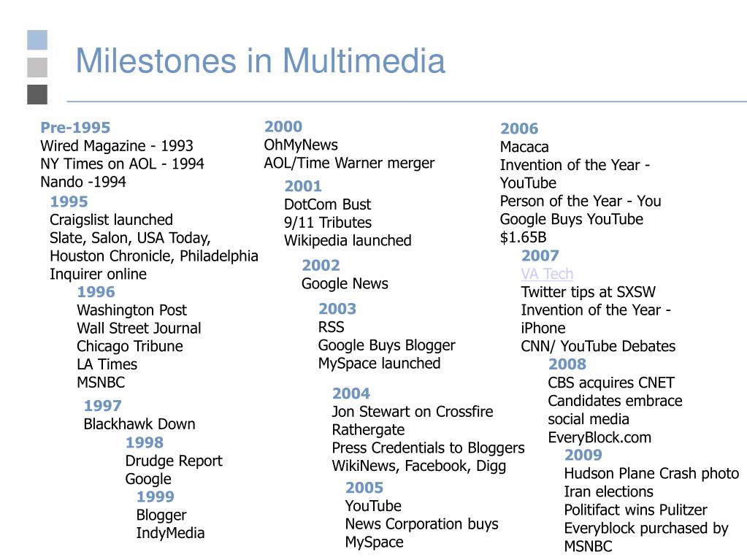Click the Pre-1995 heading

pyautogui.click(x=75, y=127)
